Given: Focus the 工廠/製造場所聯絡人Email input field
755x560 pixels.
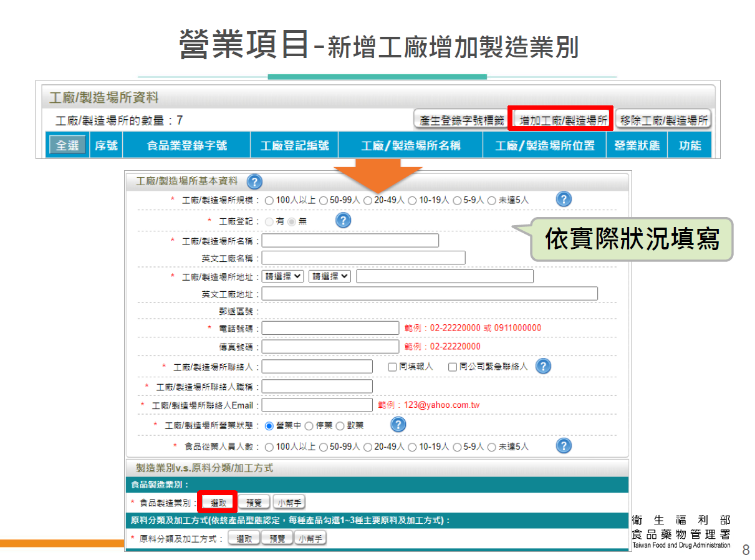Looking at the screenshot, I should (317, 405).
